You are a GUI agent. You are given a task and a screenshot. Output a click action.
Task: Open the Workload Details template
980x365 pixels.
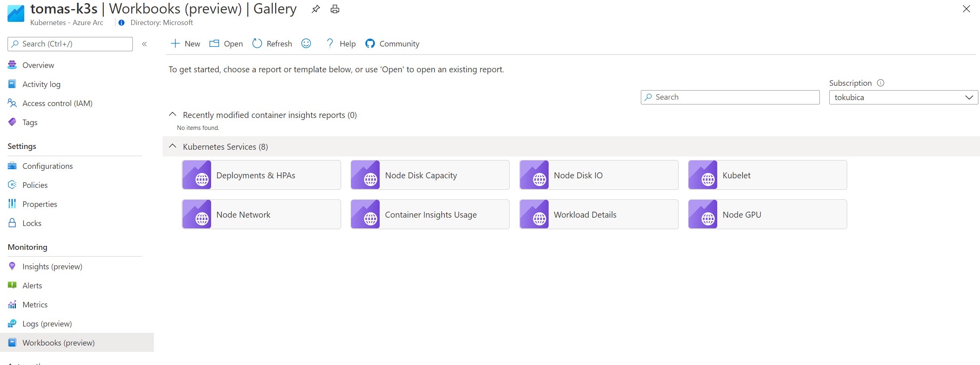598,214
